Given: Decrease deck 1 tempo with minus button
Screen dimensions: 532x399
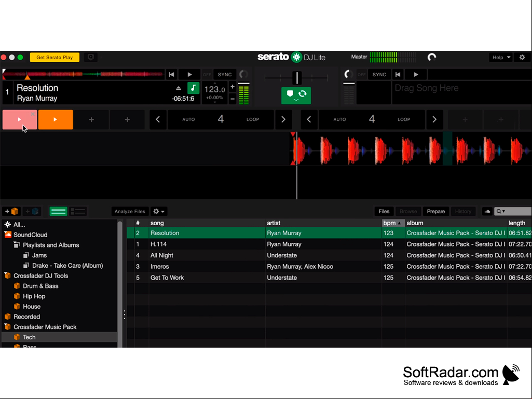Looking at the screenshot, I should [233, 99].
